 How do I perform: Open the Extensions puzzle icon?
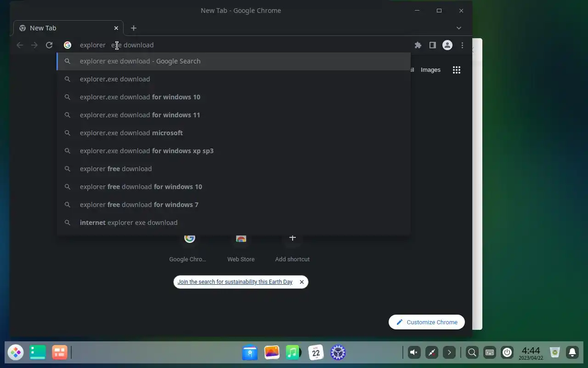pos(418,45)
